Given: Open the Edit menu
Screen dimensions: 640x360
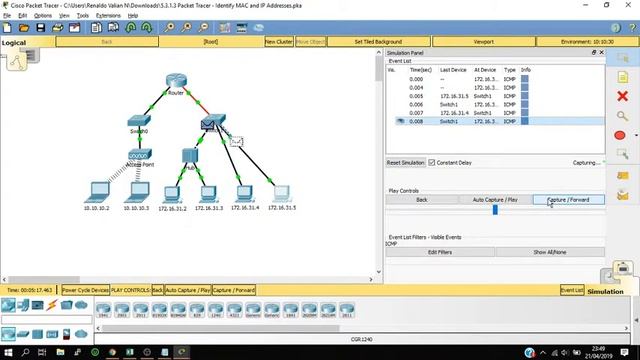Looking at the screenshot, I should tap(22, 16).
